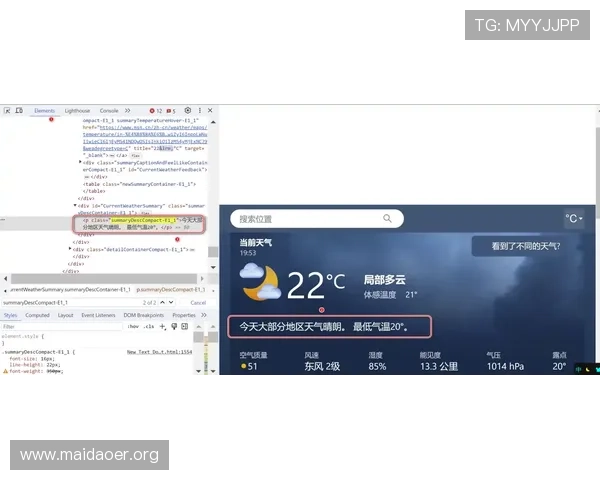Select the summaryDescCompact-E1_1 paragraph node
Screen dimensions: 600x480
pos(139,224)
